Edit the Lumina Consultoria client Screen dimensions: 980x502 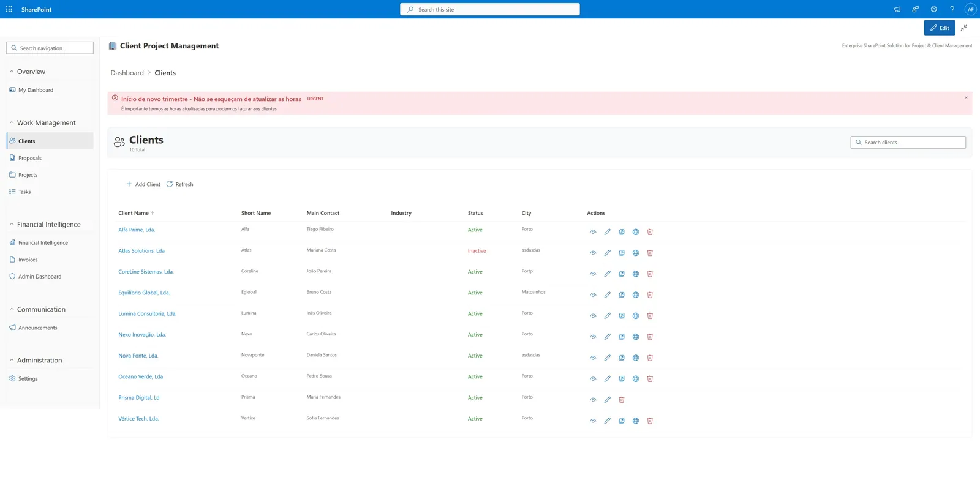point(607,316)
